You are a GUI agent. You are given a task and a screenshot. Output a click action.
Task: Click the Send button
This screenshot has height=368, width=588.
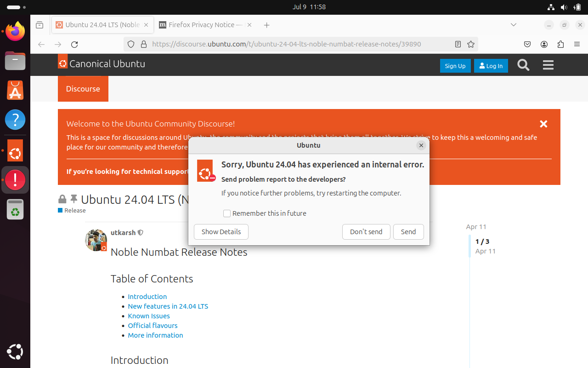coord(408,232)
